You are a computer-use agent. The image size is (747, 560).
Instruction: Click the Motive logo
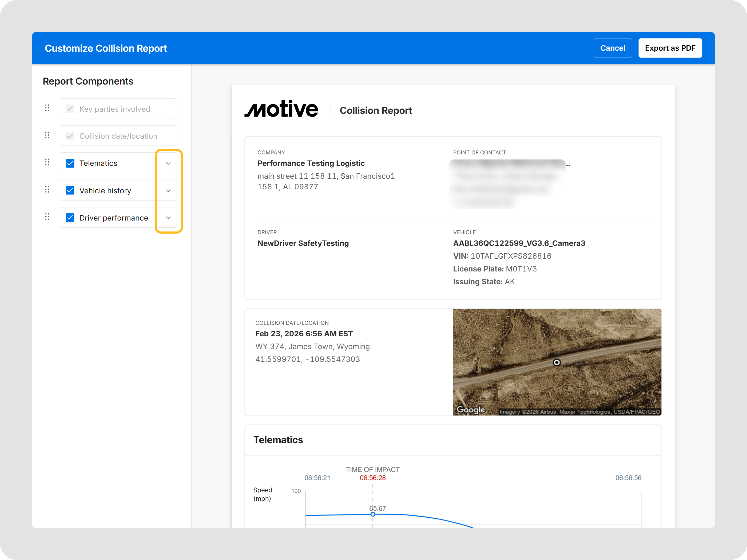tap(281, 109)
